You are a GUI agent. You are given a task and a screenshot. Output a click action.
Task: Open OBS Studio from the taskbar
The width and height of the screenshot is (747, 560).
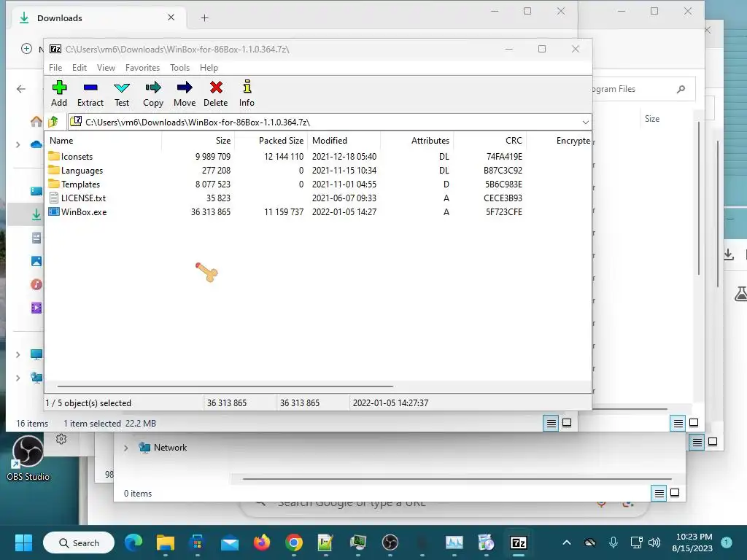click(x=390, y=542)
